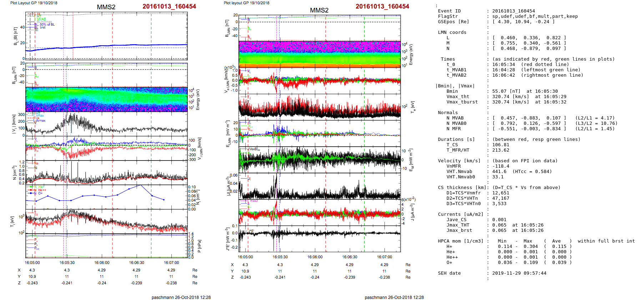
Task: Click the paschmann footer text under right plot
Action: (x=394, y=297)
